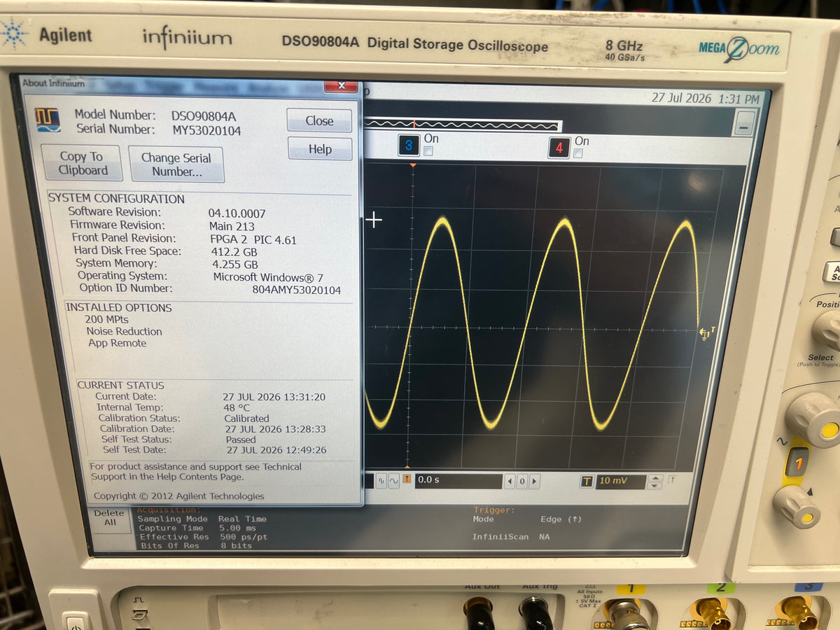Click the 200 MPts installed option
840x630 pixels.
106,319
